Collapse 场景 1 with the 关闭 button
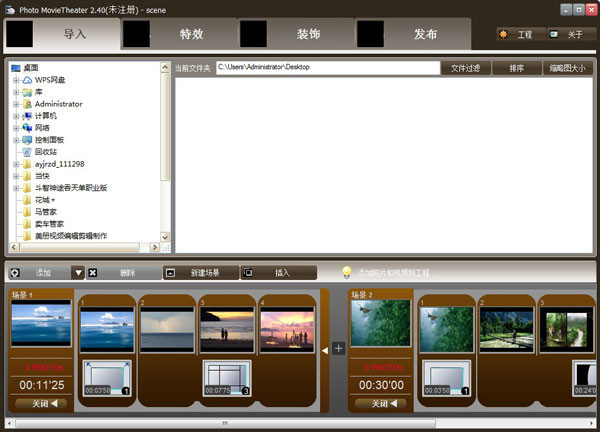This screenshot has height=432, width=600. point(42,404)
